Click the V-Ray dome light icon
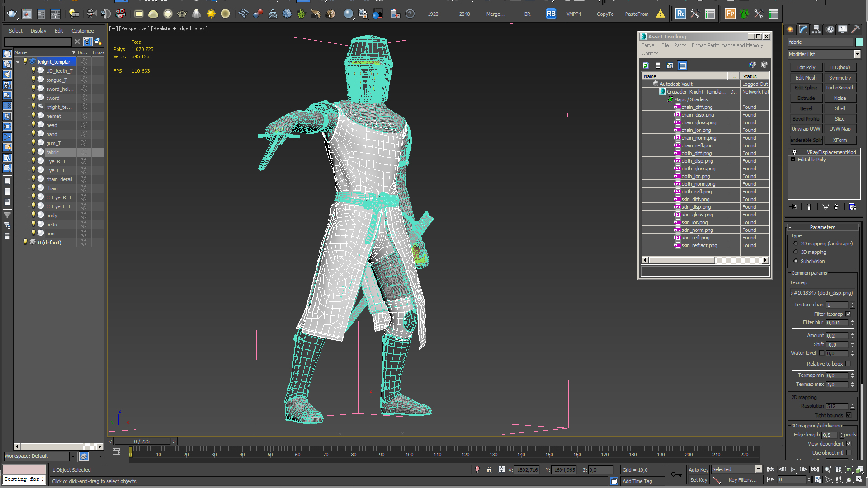Screen dimensions: 868x488 click(x=153, y=14)
